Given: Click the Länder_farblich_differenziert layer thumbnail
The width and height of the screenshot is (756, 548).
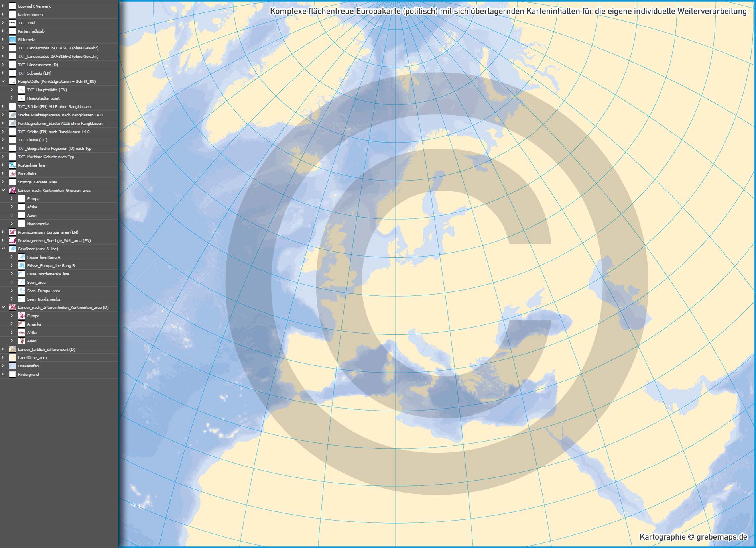Looking at the screenshot, I should (12, 349).
